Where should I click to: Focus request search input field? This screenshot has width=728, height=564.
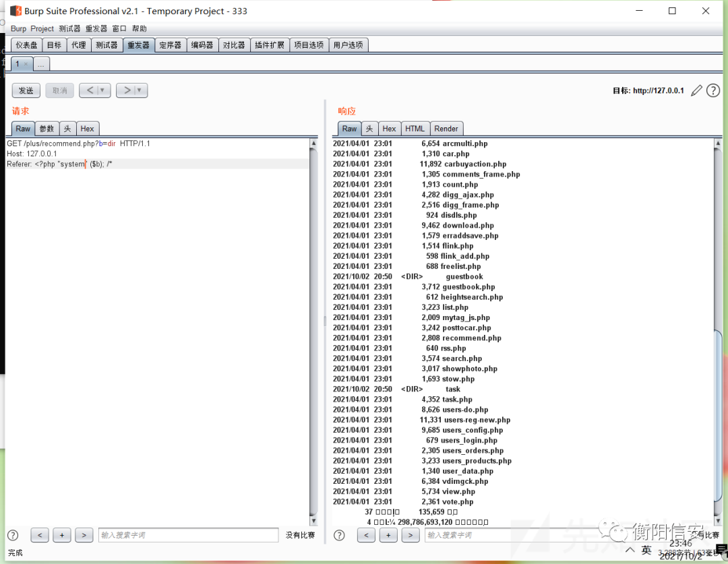point(189,535)
